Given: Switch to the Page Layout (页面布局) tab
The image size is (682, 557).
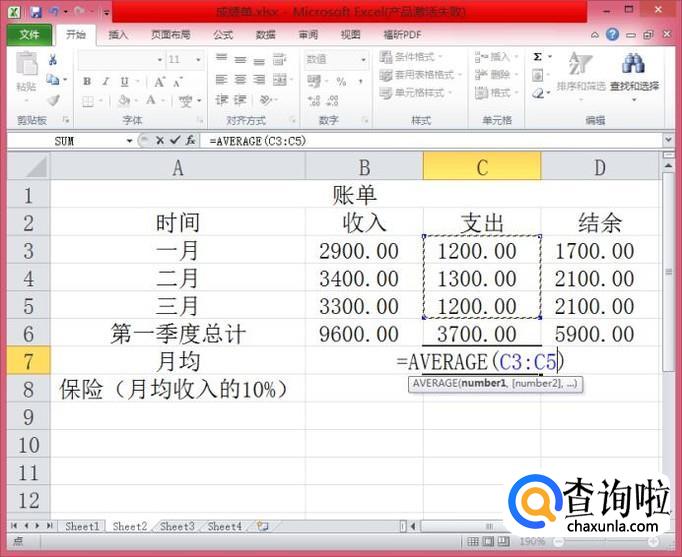Looking at the screenshot, I should [x=170, y=35].
